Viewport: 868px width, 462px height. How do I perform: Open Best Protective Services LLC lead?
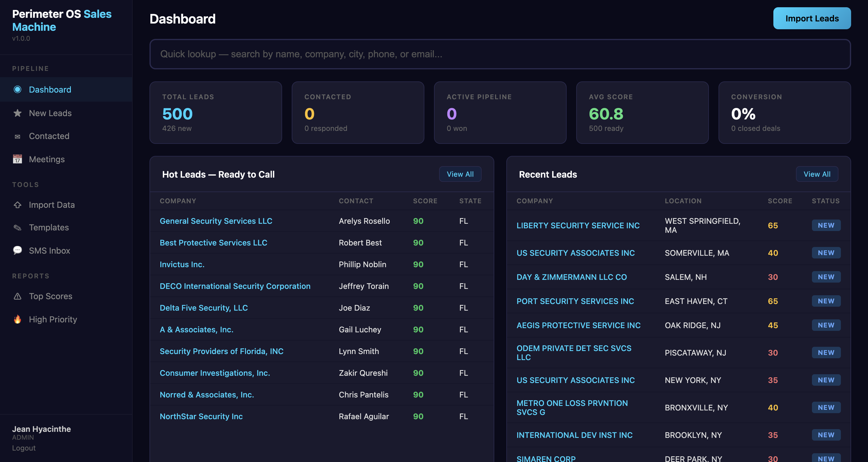point(213,242)
